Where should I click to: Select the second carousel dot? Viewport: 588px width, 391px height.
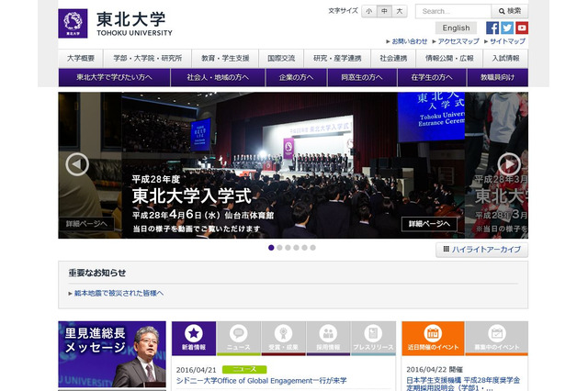[279, 248]
